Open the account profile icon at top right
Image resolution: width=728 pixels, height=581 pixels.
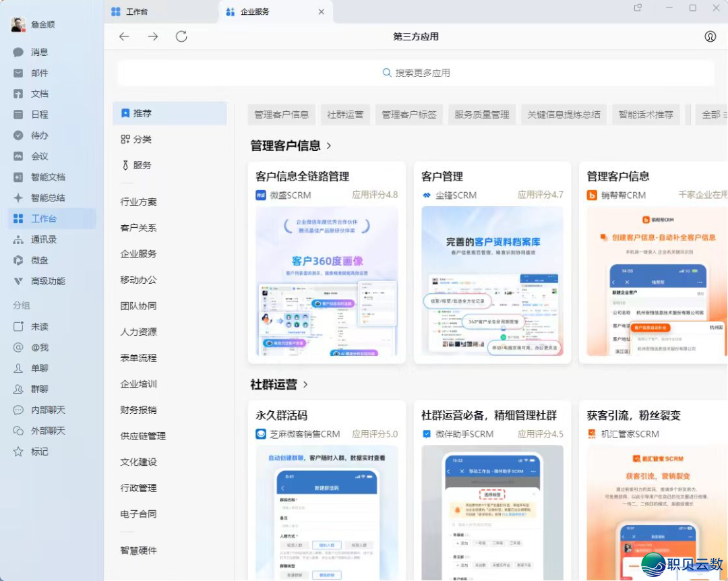[x=710, y=36]
